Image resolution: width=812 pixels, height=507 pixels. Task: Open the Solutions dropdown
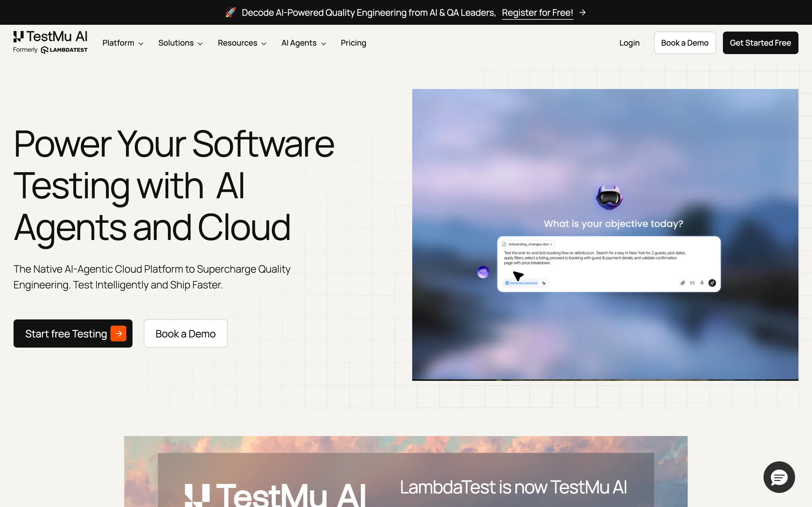point(180,43)
